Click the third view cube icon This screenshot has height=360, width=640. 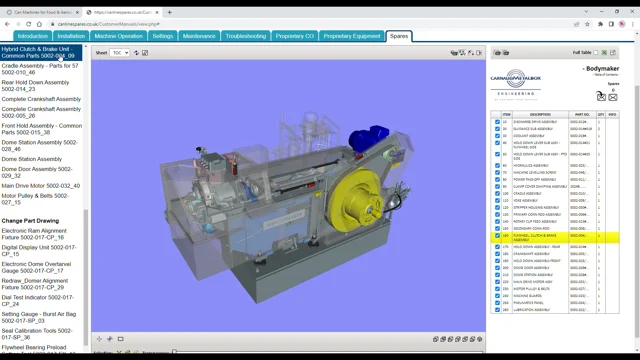tap(450, 339)
